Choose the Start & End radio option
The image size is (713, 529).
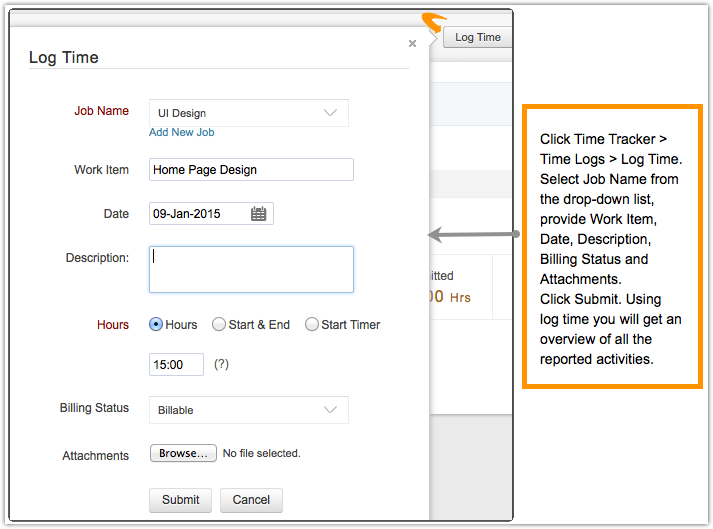(x=219, y=324)
